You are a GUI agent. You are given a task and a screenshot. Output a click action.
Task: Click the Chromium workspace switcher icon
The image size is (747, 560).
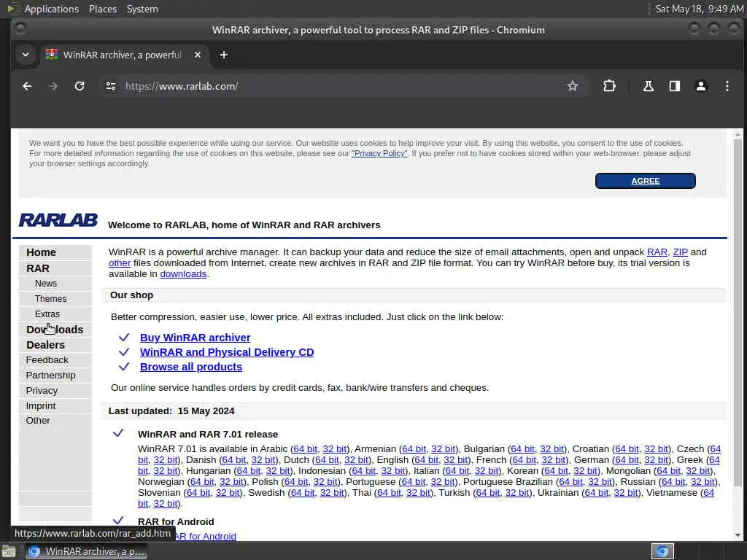[662, 551]
